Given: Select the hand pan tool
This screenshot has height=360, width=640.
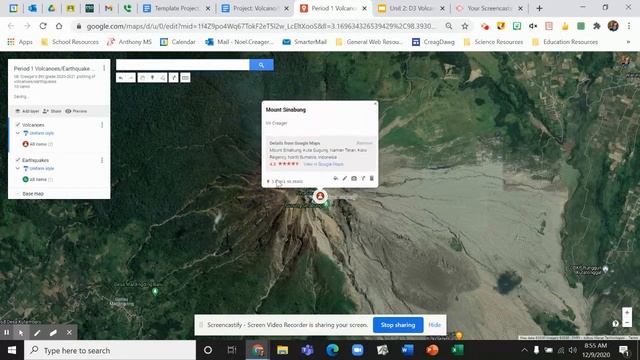Looking at the screenshot, I should (142, 78).
